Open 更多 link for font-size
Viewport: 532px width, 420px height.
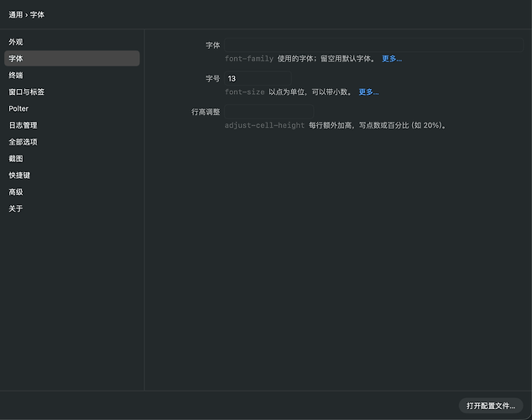tap(368, 92)
